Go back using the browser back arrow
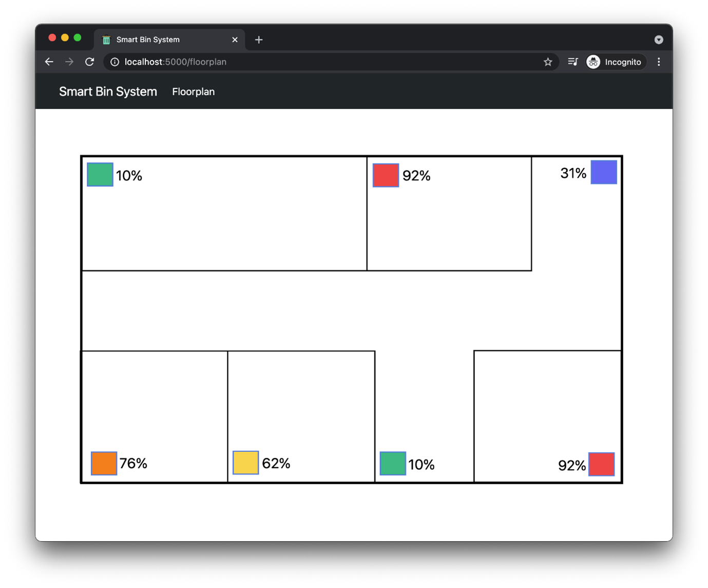This screenshot has width=708, height=588. [49, 62]
